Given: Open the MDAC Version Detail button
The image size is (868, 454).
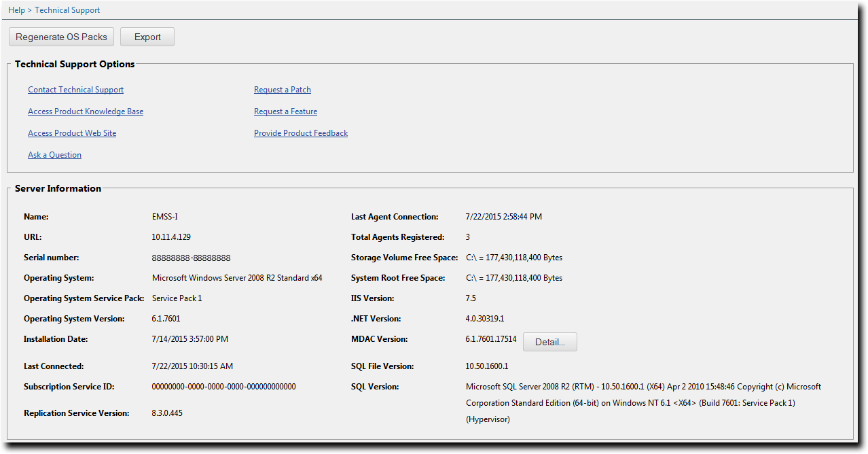Looking at the screenshot, I should [549, 342].
